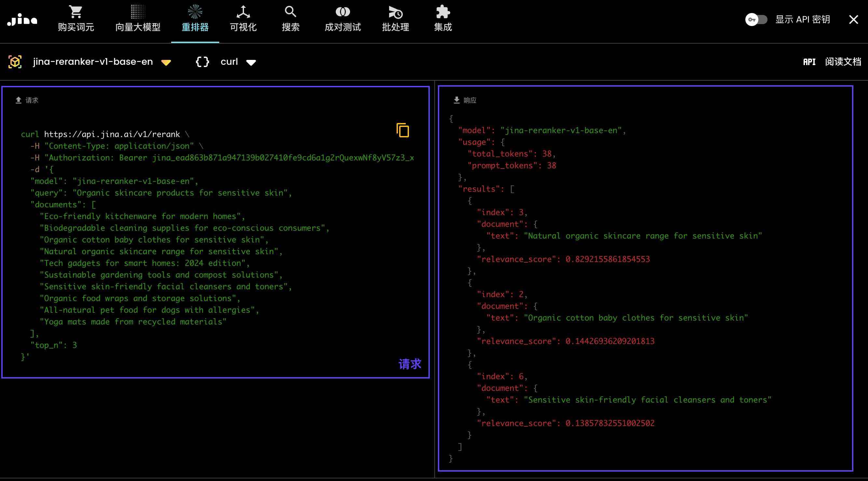Open the embeddings model grid icon
This screenshot has width=868, height=481.
tap(138, 12)
